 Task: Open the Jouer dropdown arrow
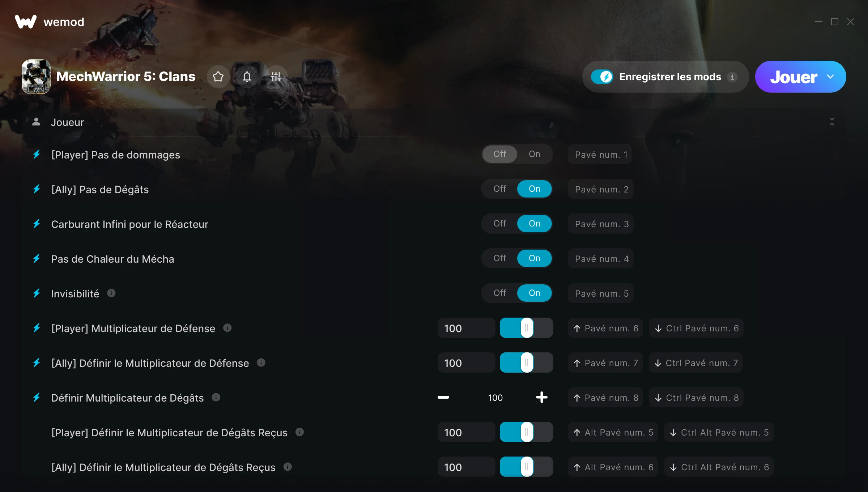831,77
